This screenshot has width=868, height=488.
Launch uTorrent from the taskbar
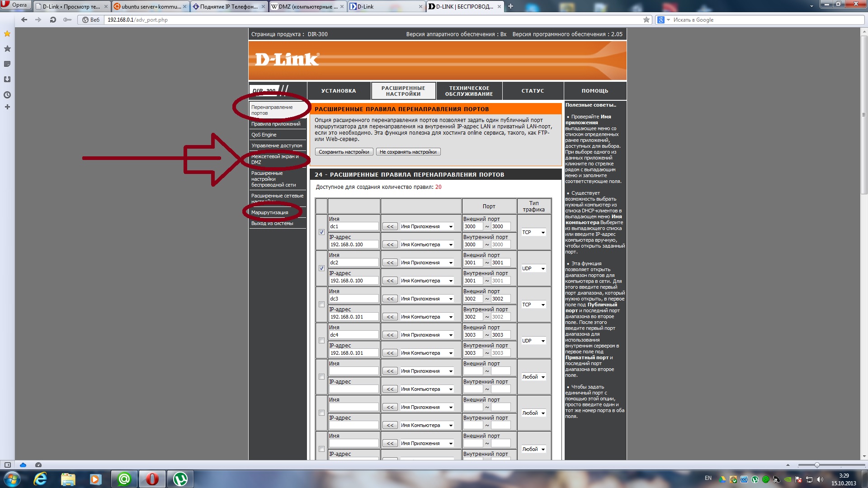180,479
